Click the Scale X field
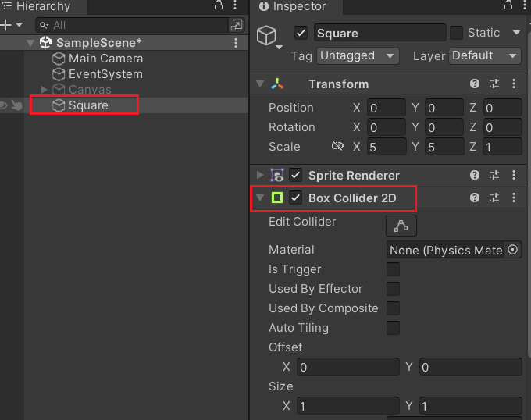Image resolution: width=531 pixels, height=420 pixels. [387, 147]
